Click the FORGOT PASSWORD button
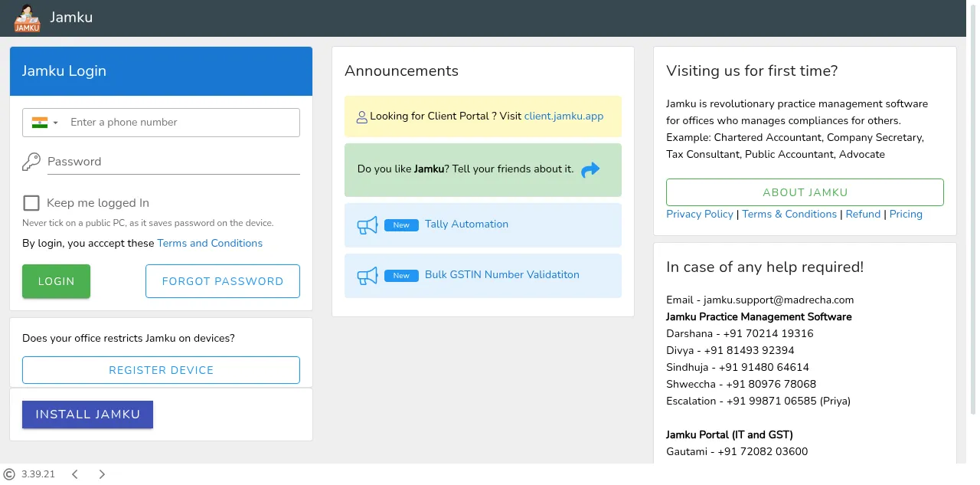The height and width of the screenshot is (485, 980). pyautogui.click(x=223, y=281)
